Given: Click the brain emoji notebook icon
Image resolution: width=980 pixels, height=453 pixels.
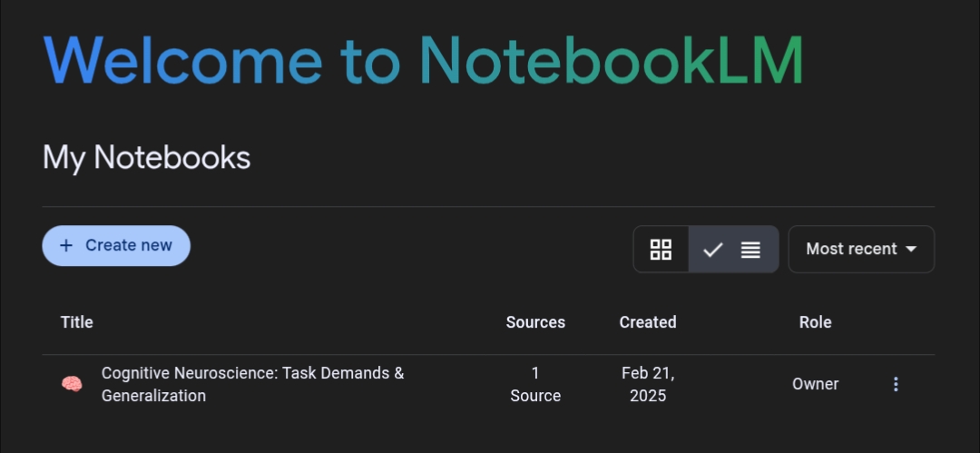Looking at the screenshot, I should [x=72, y=384].
